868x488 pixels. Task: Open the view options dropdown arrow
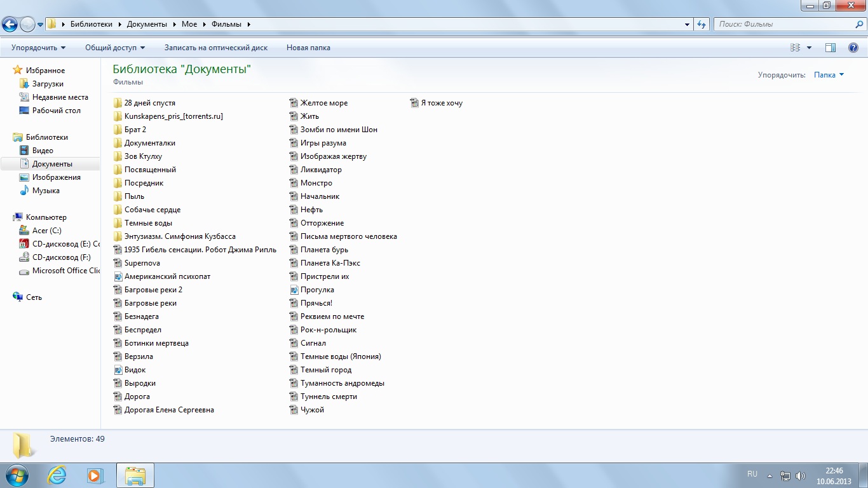coord(809,48)
